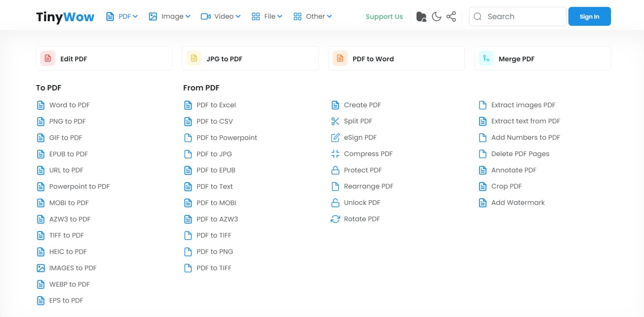Viewport: 644px width, 317px height.
Task: Click the scissors icon beside Split PDF
Action: [x=335, y=121]
